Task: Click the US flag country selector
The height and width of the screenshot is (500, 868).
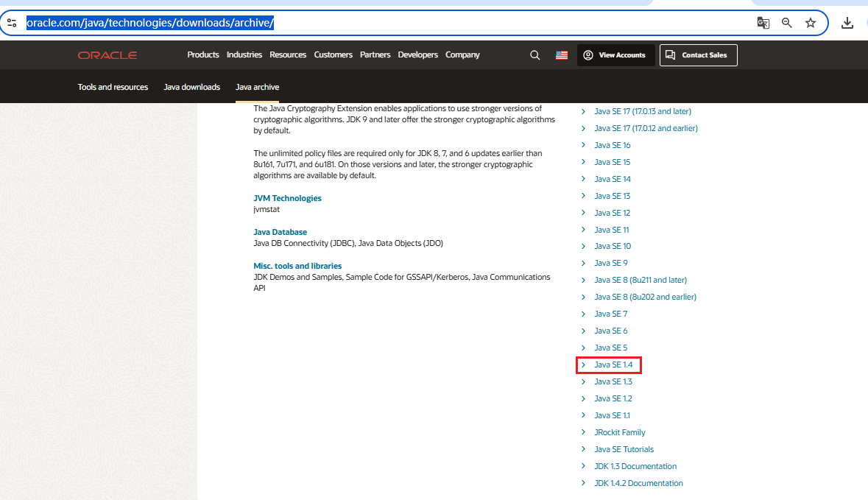Action: click(x=561, y=55)
